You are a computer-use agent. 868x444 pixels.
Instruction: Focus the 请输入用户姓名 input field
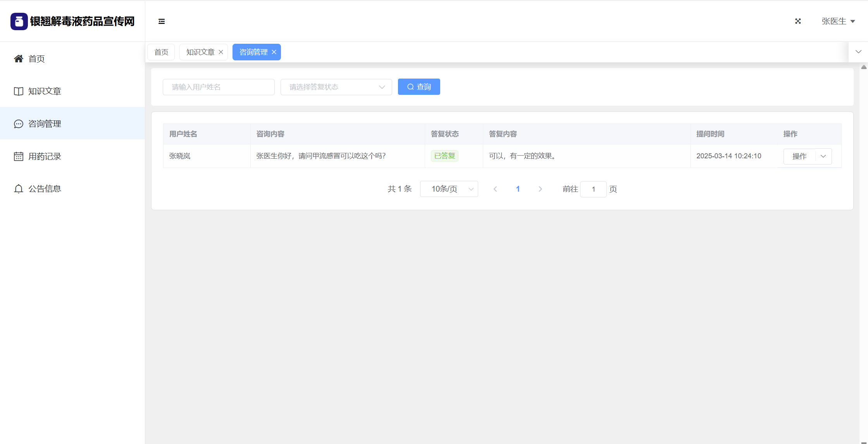tap(219, 87)
